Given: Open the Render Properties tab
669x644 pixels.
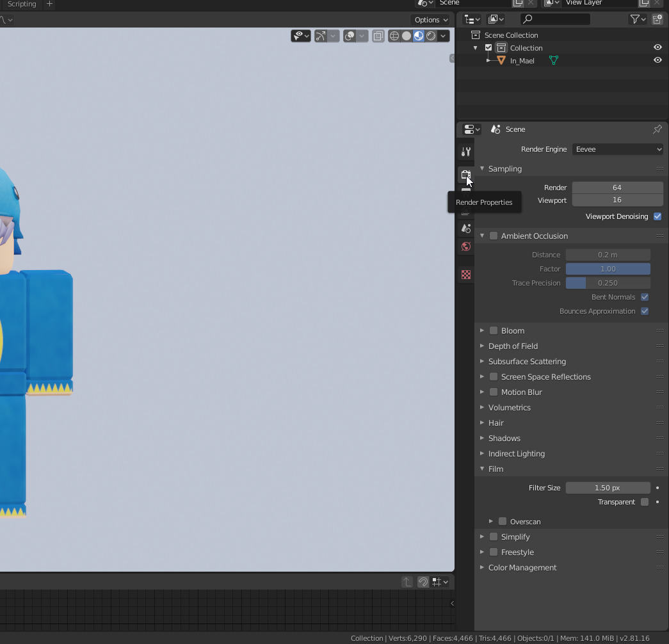Looking at the screenshot, I should (x=466, y=175).
